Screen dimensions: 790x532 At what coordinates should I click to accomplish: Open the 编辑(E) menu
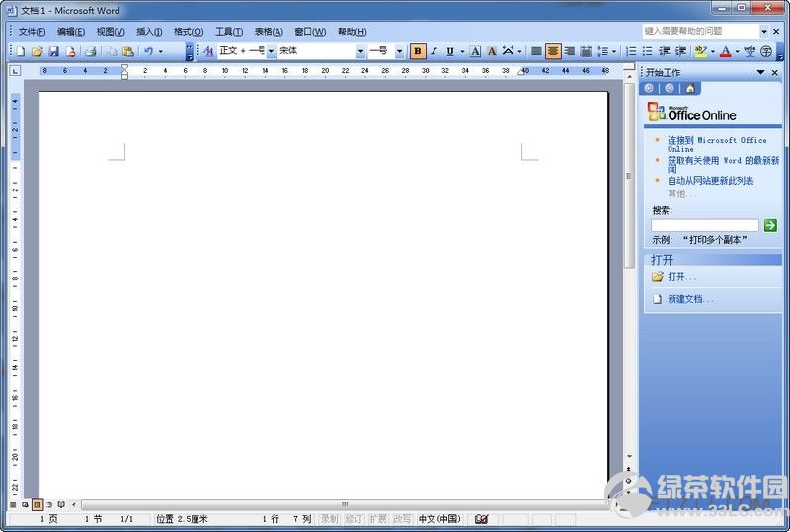pos(71,32)
